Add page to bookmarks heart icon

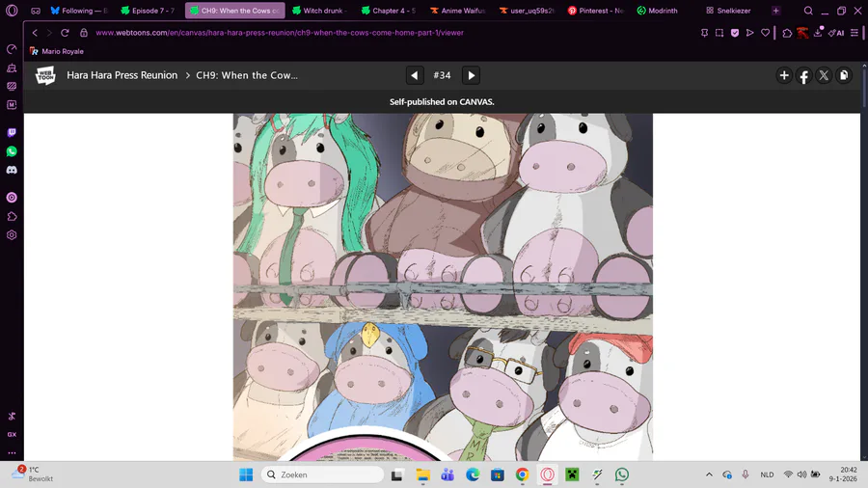(765, 33)
